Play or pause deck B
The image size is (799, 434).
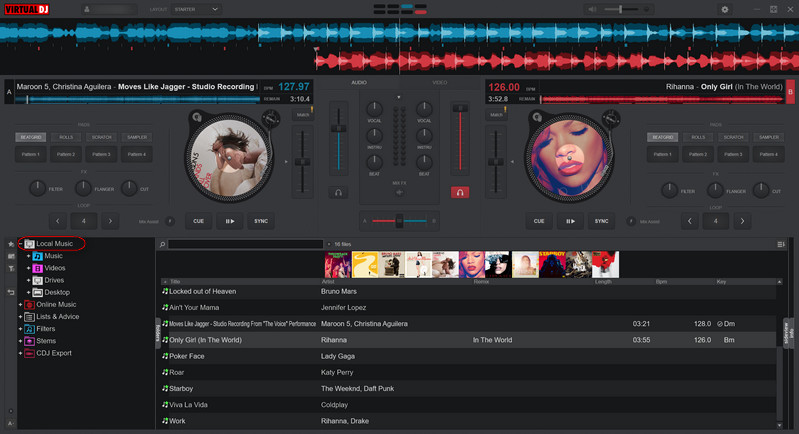570,221
